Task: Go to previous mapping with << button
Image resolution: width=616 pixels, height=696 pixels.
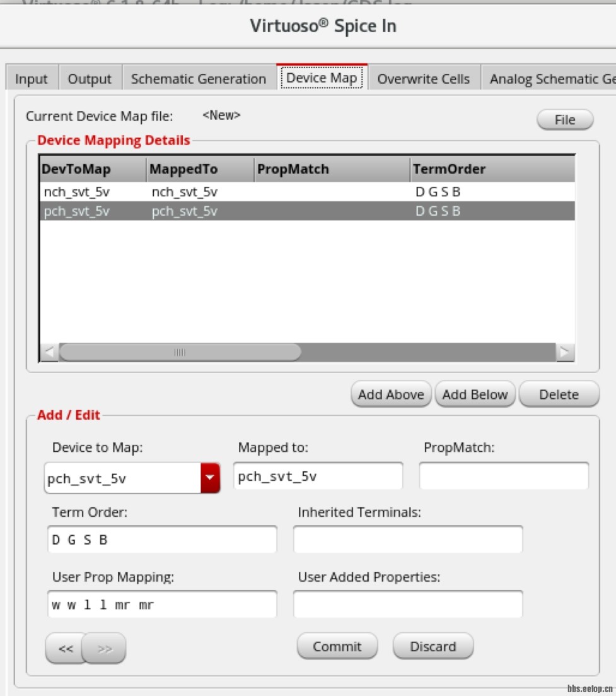Action: click(66, 649)
